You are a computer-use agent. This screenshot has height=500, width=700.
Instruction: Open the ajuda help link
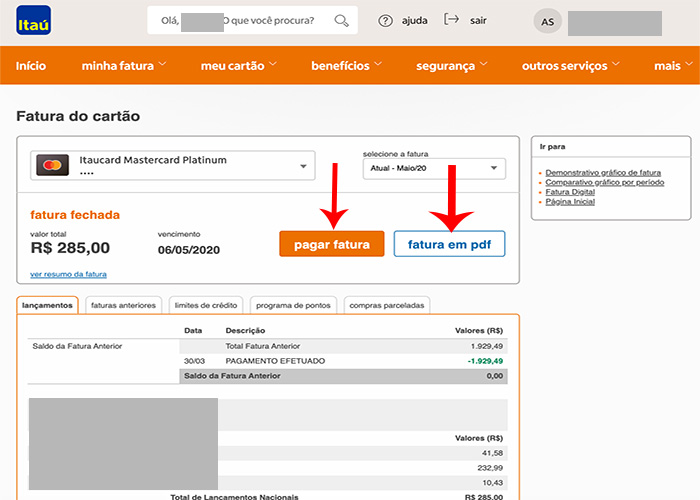tap(414, 21)
